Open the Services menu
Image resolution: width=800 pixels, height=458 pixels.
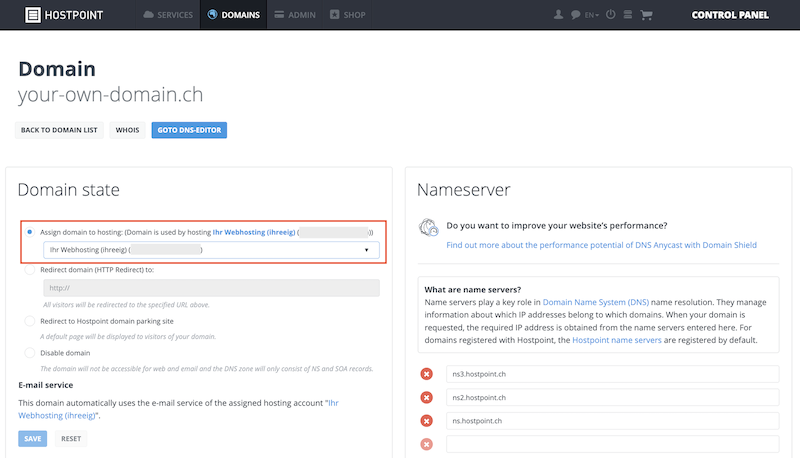[x=168, y=15]
